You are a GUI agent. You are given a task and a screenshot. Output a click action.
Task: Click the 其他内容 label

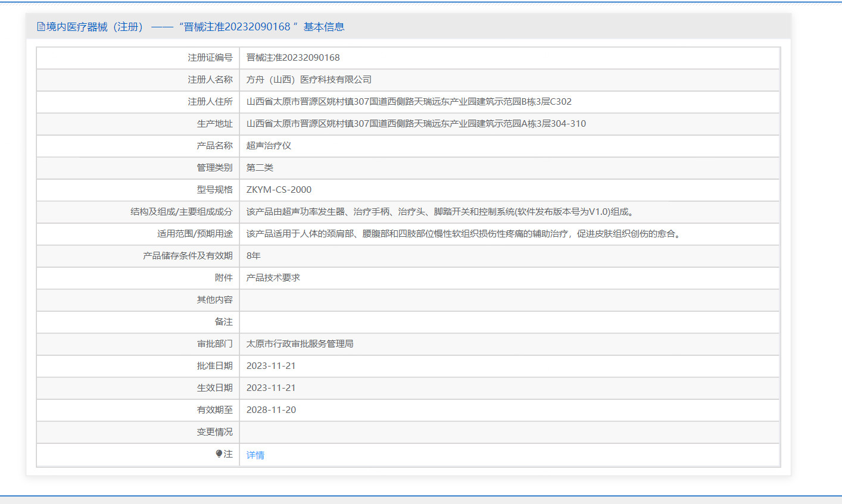click(x=215, y=300)
